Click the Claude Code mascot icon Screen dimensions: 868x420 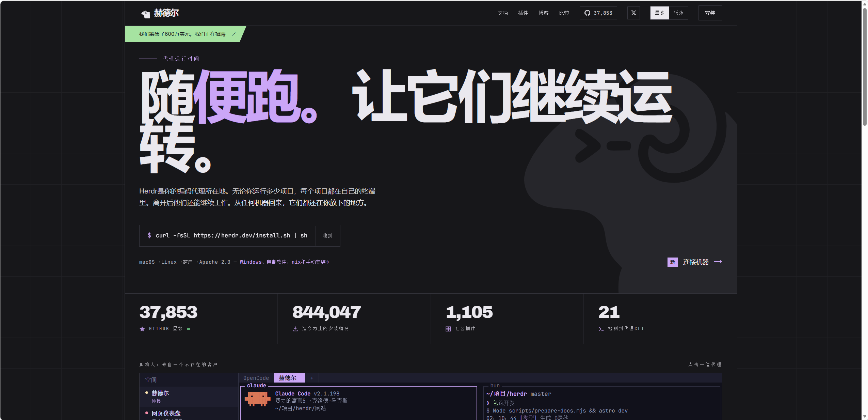click(x=257, y=399)
